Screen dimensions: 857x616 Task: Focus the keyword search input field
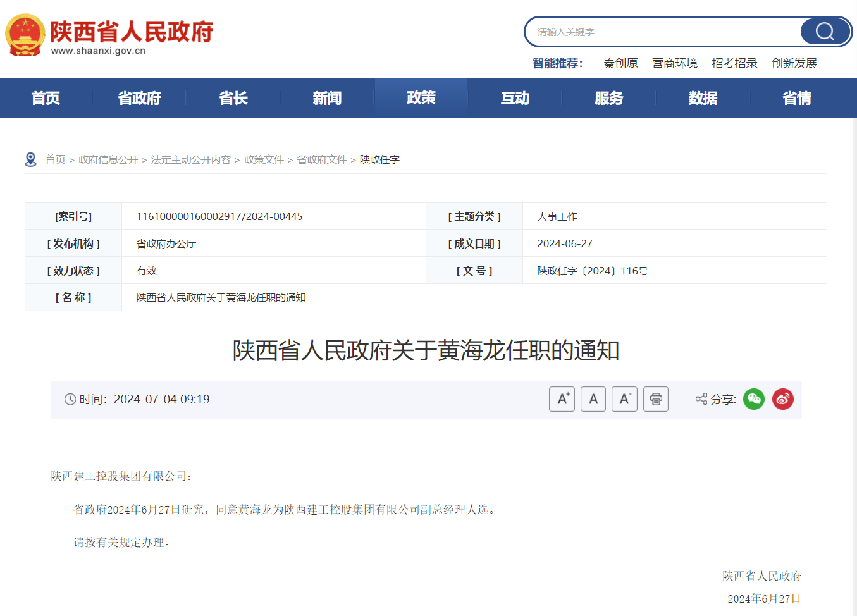[664, 32]
